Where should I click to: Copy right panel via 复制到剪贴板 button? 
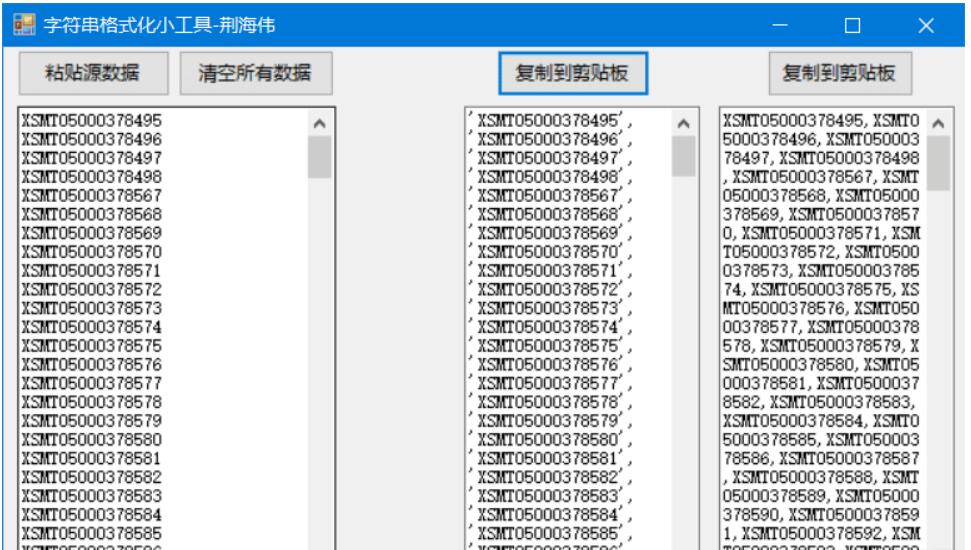pyautogui.click(x=840, y=73)
